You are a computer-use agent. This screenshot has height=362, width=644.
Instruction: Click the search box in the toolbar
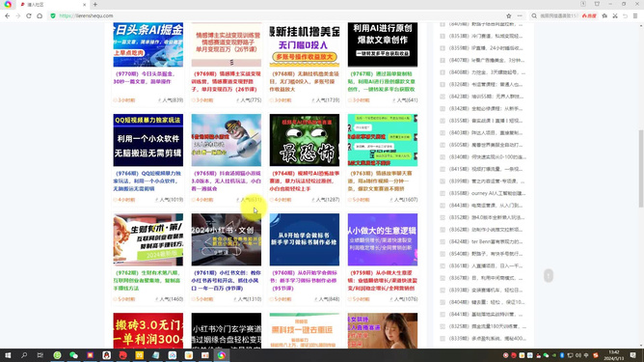pyautogui.click(x=559, y=15)
